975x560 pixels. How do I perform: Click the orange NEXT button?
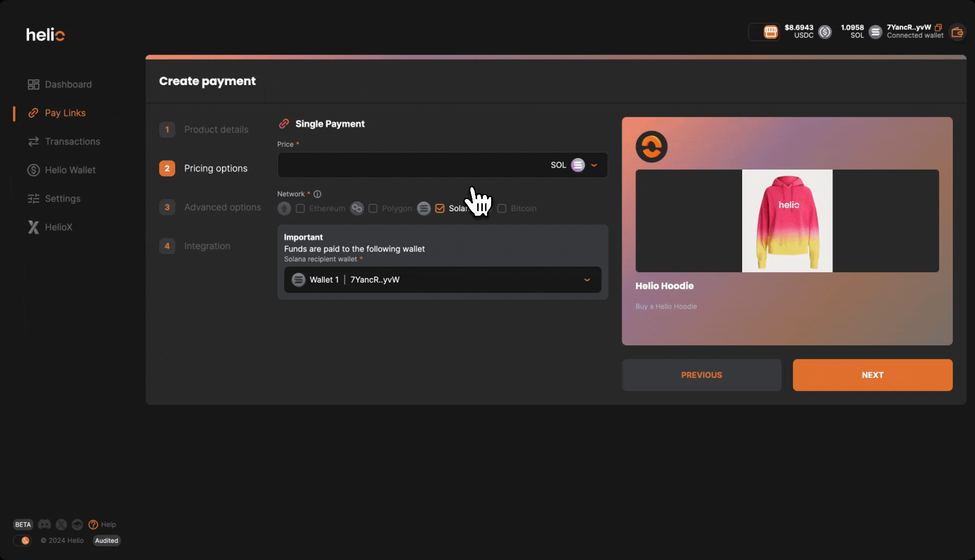873,375
